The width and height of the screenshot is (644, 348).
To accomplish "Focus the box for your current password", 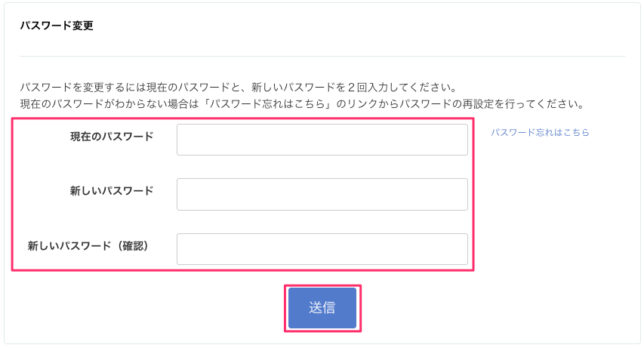I will click(x=322, y=140).
